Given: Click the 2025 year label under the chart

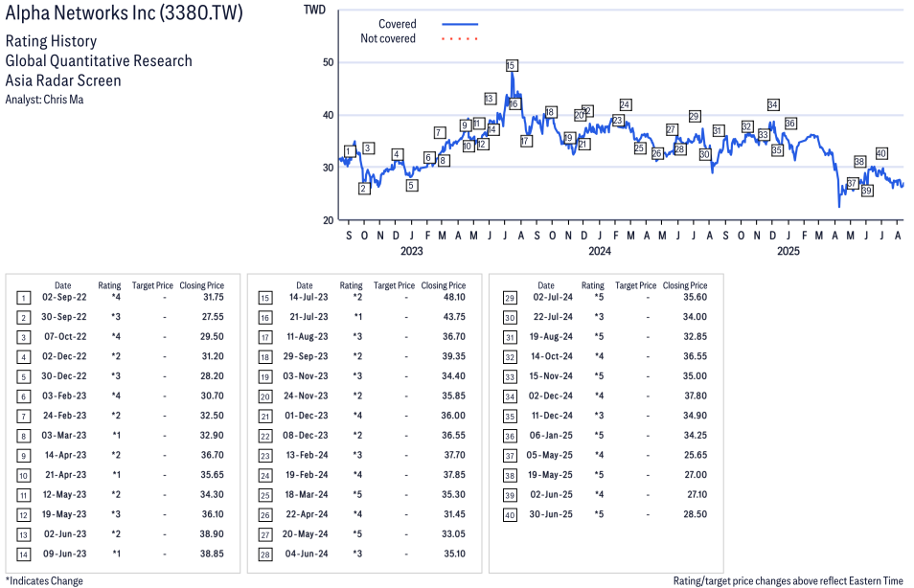Looking at the screenshot, I should coord(788,251).
